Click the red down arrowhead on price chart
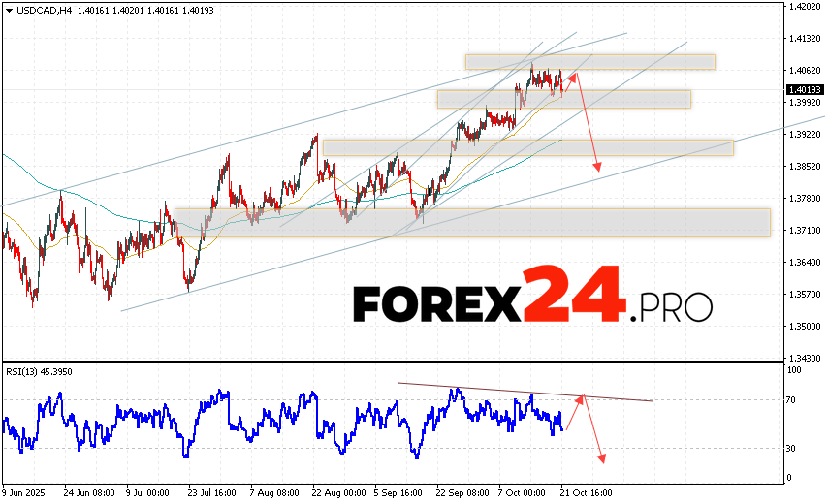 click(x=597, y=168)
